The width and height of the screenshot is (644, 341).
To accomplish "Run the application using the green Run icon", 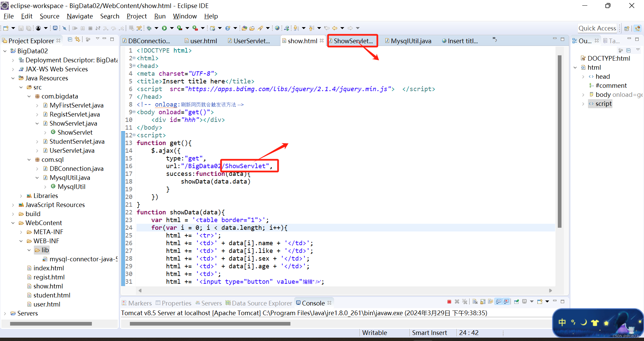I will coord(164,28).
